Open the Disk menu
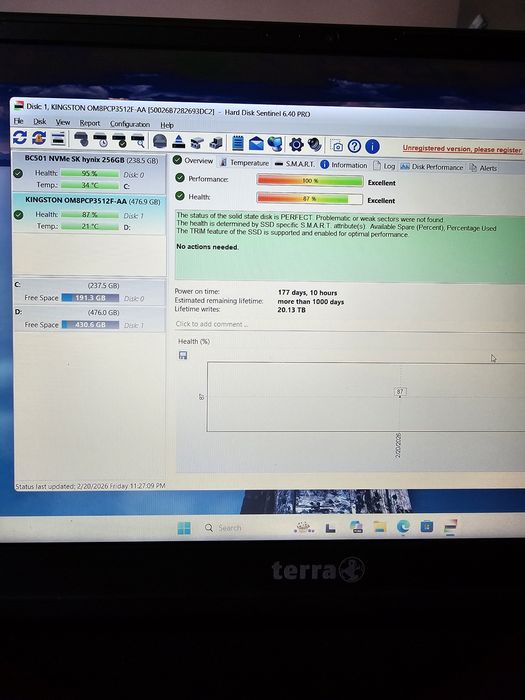The width and height of the screenshot is (525, 700). (40, 121)
